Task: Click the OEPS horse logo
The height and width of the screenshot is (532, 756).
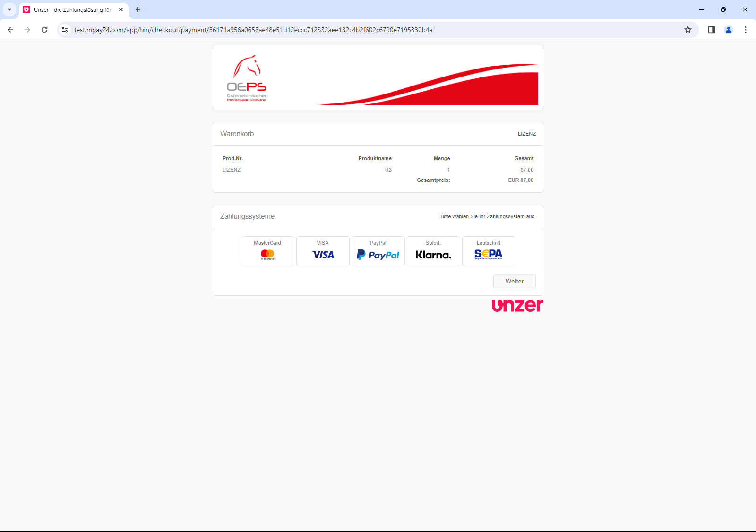Action: 247,78
